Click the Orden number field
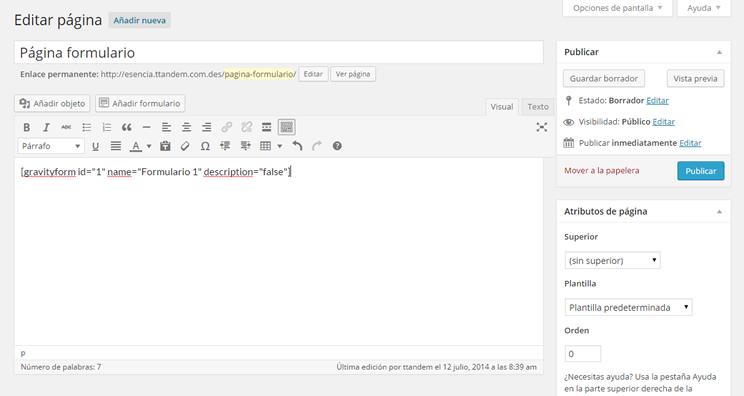Image resolution: width=744 pixels, height=396 pixels. 583,354
